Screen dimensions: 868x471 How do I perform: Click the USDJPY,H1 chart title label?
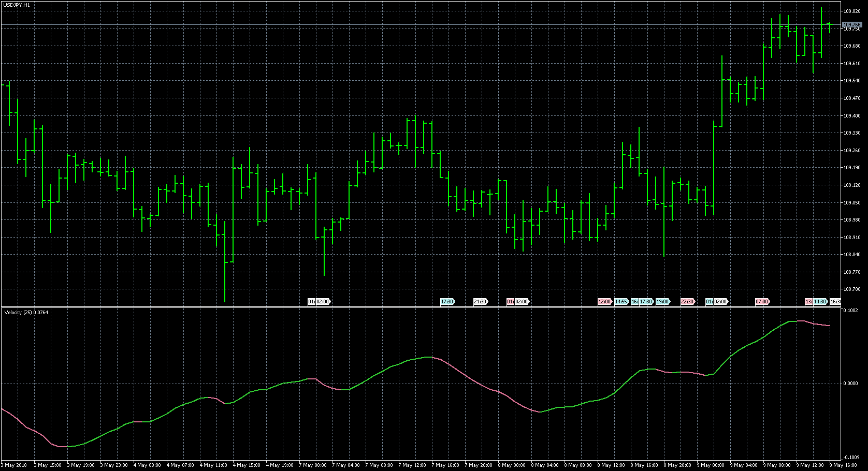(x=16, y=5)
